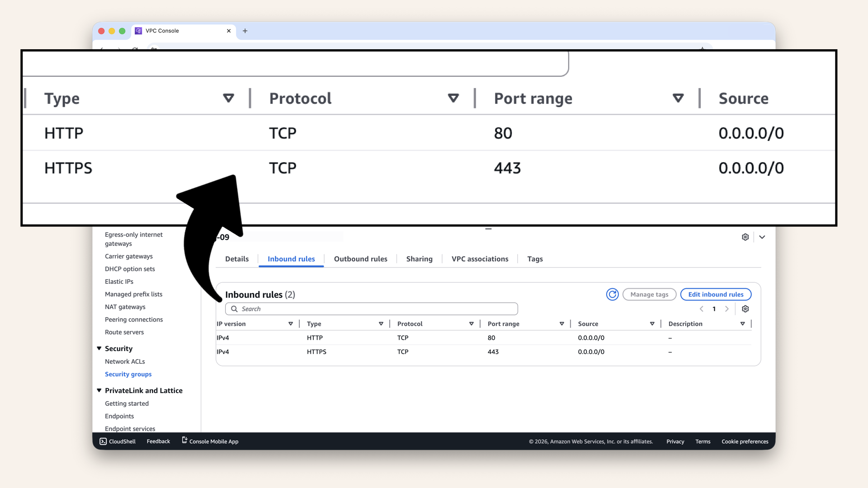Screen dimensions: 868x488
Task: Open a new browser tab with the plus icon
Action: [245, 31]
